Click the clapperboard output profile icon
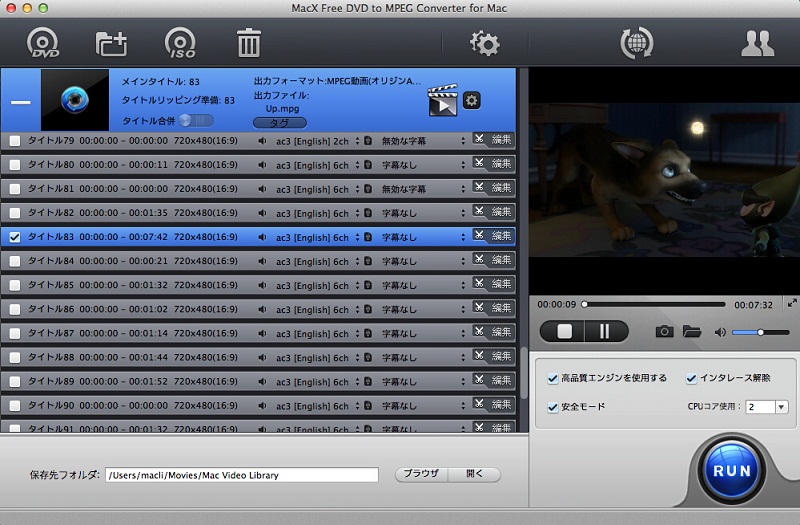Screen dimensions: 800x525 click(x=442, y=101)
